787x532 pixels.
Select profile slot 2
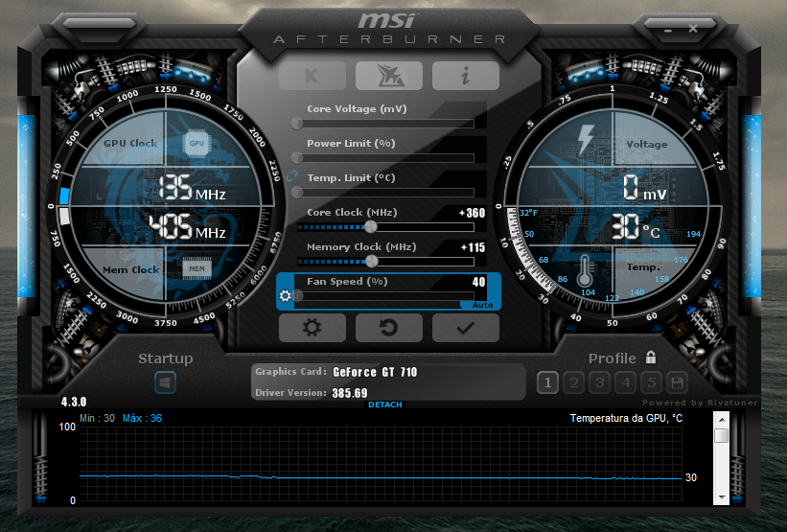573,383
